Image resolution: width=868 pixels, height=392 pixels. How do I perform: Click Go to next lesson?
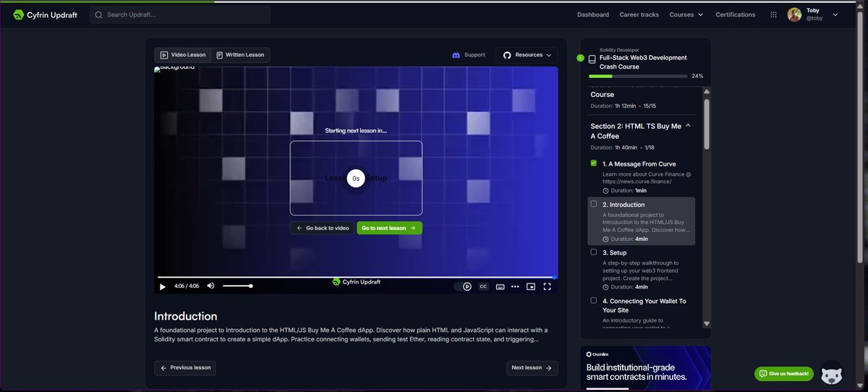click(389, 228)
